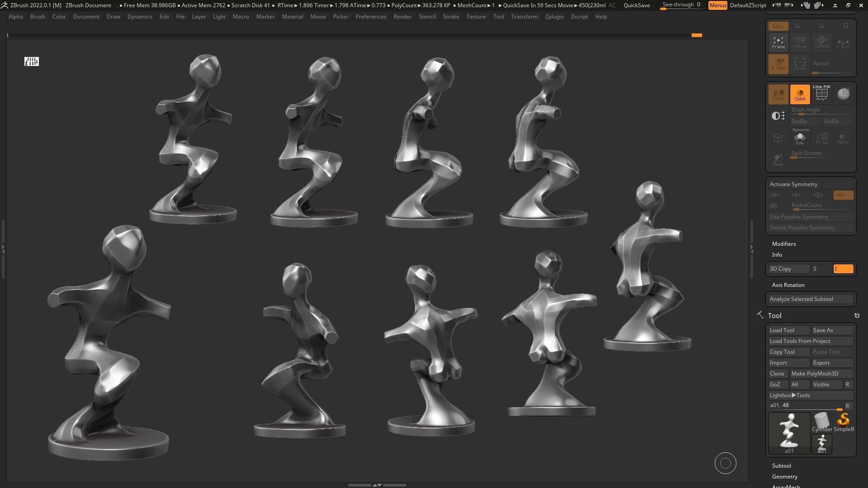Toggle Transp transparency mode
Screen dimensions: 868x488
click(843, 138)
